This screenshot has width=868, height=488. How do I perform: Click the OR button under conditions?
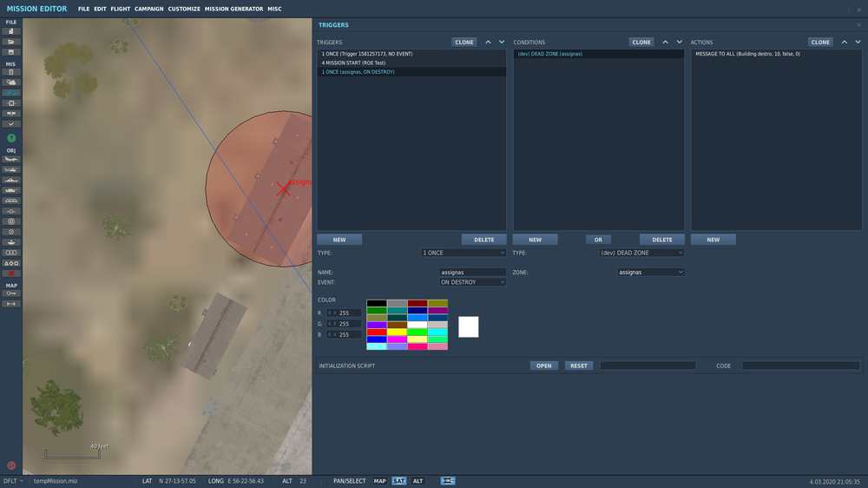coord(598,240)
